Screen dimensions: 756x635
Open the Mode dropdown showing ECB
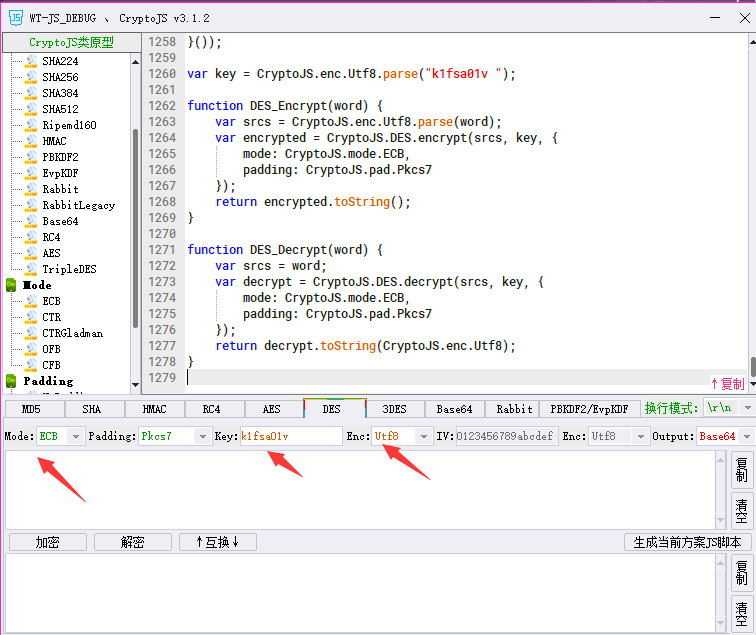coord(75,437)
